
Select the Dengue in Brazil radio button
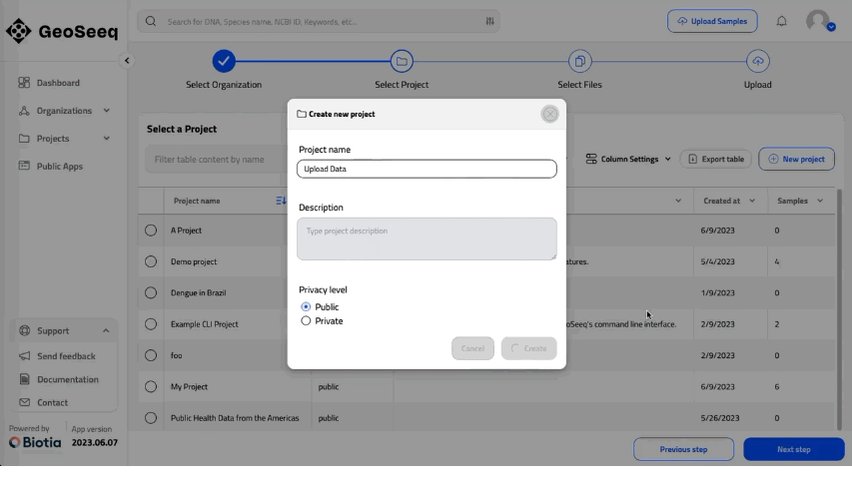(x=151, y=293)
